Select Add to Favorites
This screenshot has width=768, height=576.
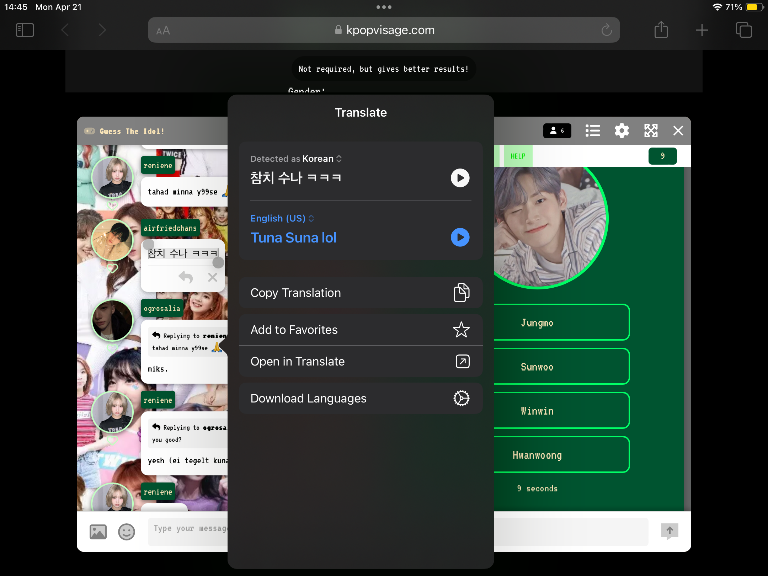(x=360, y=330)
